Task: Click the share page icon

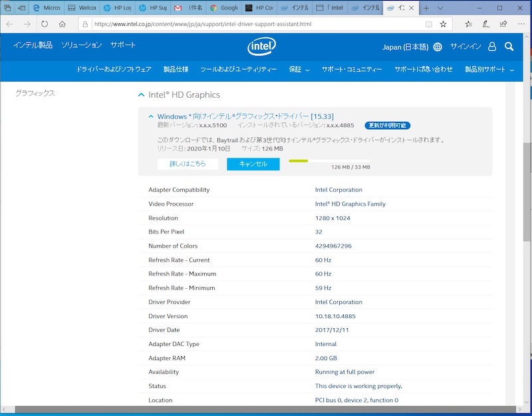Action: [x=503, y=24]
